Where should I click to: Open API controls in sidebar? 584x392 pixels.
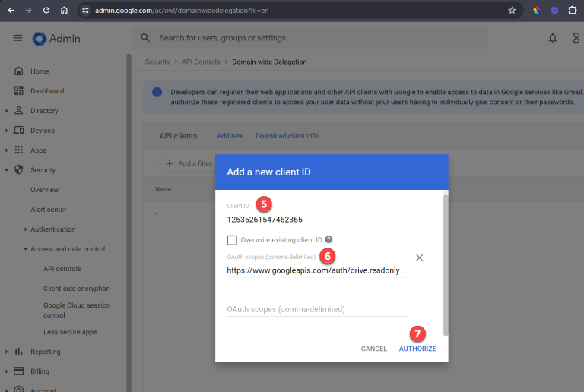(x=62, y=269)
